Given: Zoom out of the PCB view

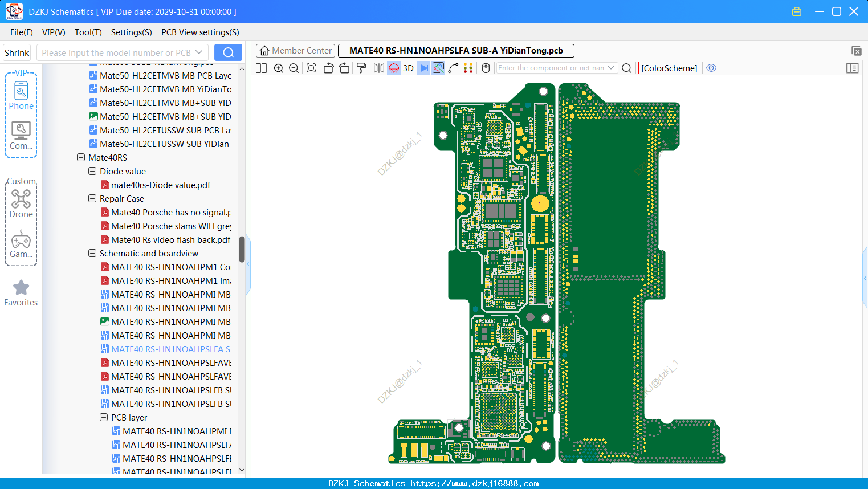Looking at the screenshot, I should 294,68.
